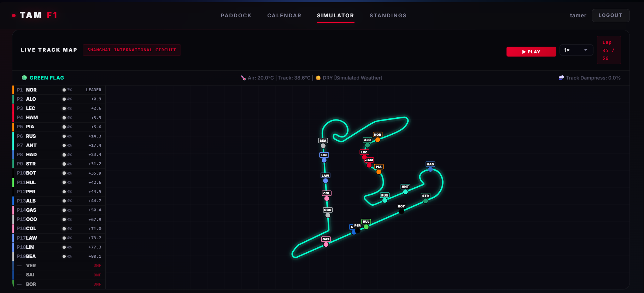Select LAW car marker on track map

[325, 181]
